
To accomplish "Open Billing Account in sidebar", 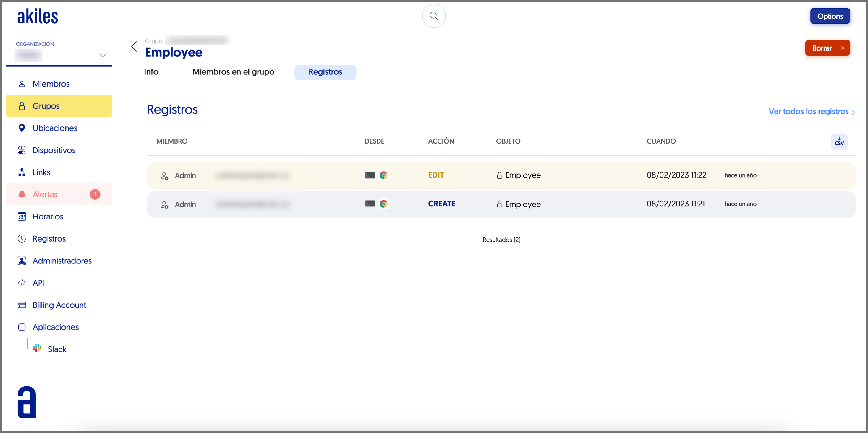I will tap(59, 305).
